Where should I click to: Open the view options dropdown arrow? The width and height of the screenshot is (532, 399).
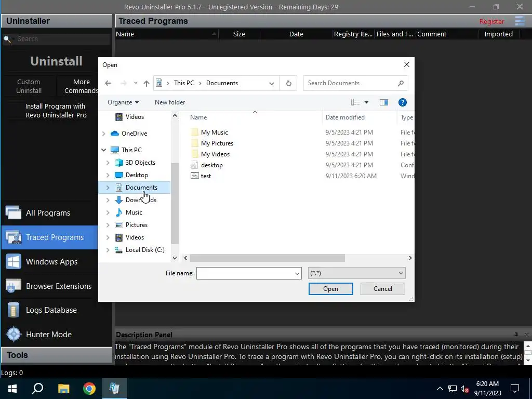coord(366,102)
